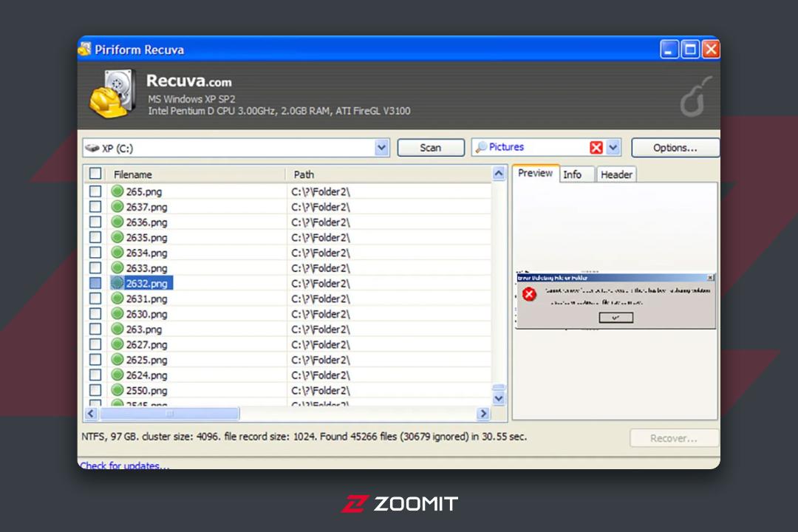The width and height of the screenshot is (798, 532).
Task: Click green status dot for 2637.png
Action: [117, 207]
